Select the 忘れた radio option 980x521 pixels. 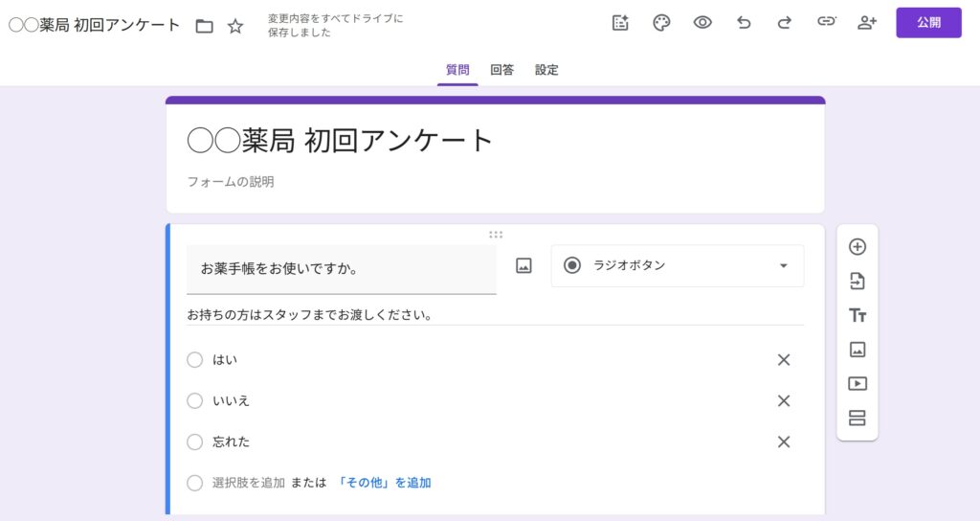(x=195, y=442)
